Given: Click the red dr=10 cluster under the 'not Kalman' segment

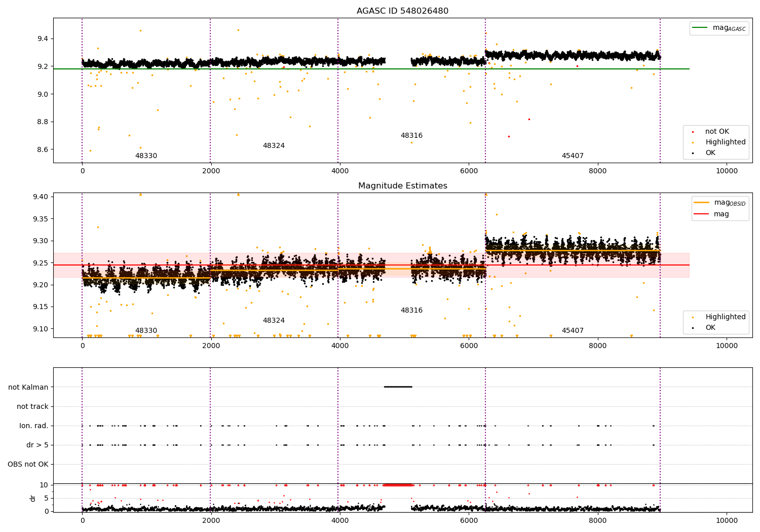Looking at the screenshot, I should pos(398,485).
